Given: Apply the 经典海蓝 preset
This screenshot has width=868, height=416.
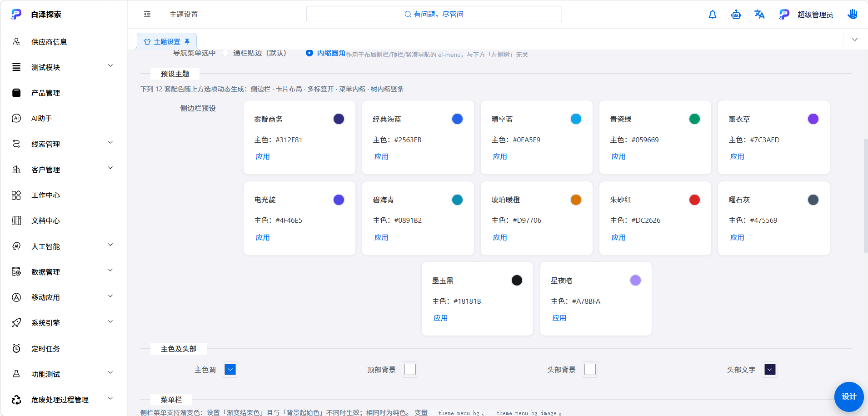Looking at the screenshot, I should [x=381, y=157].
